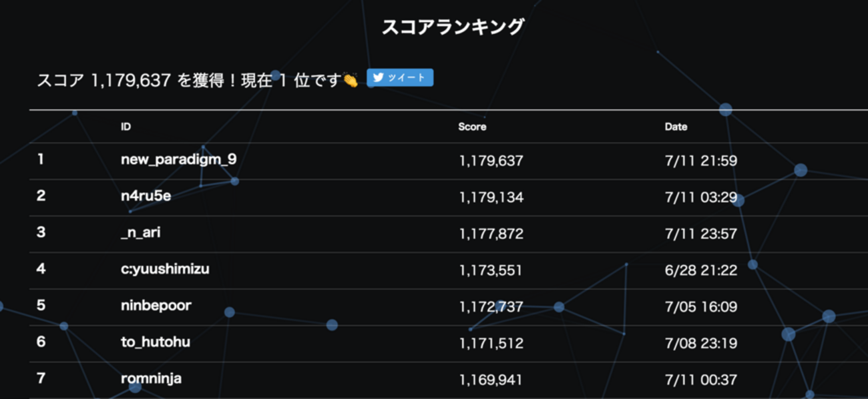Click the date 7/11 21:59
Image resolution: width=868 pixels, height=399 pixels.
(701, 161)
